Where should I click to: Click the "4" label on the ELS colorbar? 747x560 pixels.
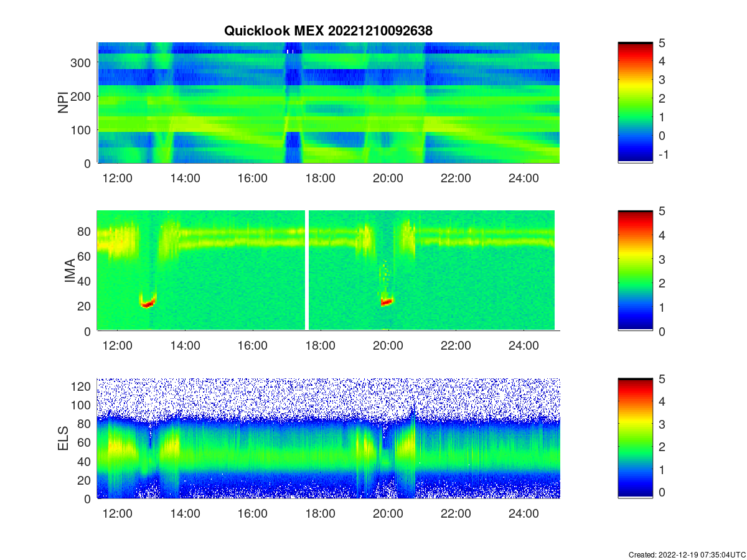661,401
